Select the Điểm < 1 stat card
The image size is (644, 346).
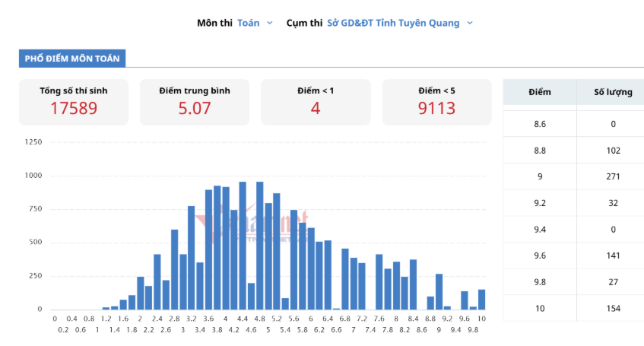[x=316, y=102]
